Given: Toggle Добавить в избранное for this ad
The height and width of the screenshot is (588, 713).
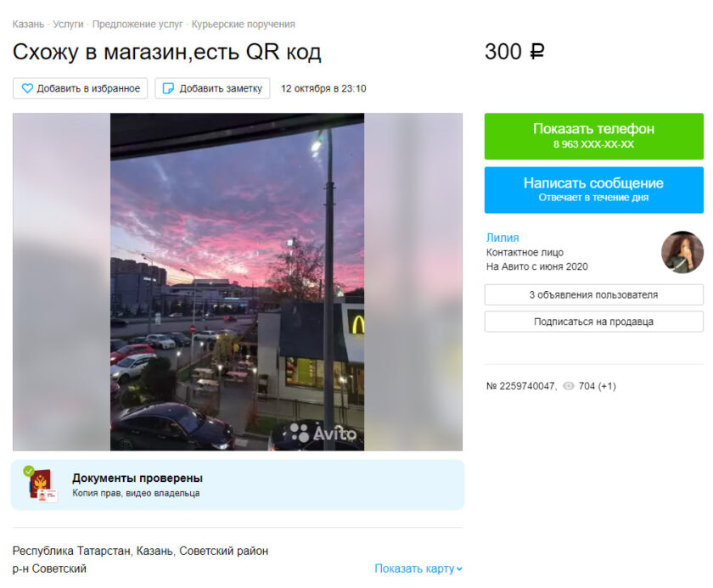Looking at the screenshot, I should (x=80, y=88).
